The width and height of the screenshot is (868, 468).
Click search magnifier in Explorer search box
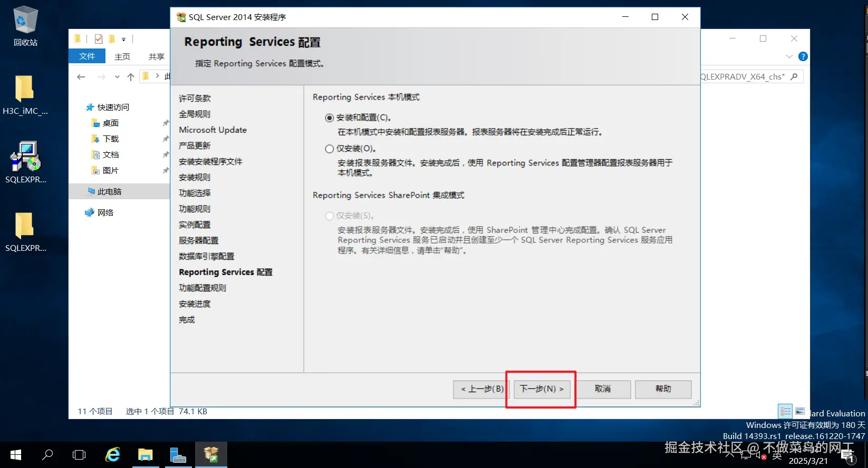pos(794,76)
